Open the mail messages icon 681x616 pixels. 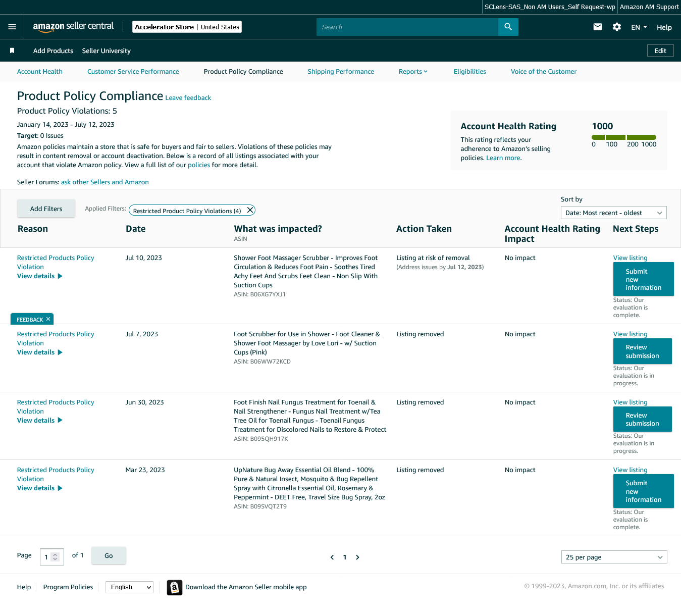[x=598, y=27]
